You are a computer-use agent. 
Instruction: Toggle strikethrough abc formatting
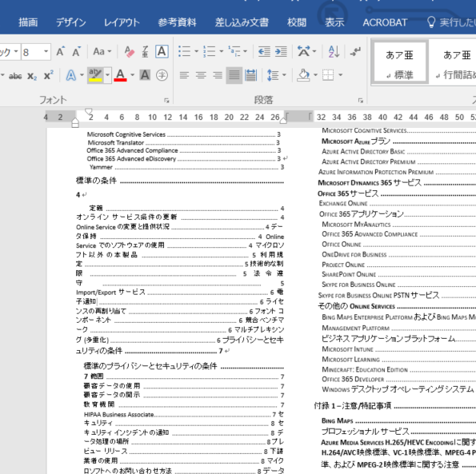point(15,75)
